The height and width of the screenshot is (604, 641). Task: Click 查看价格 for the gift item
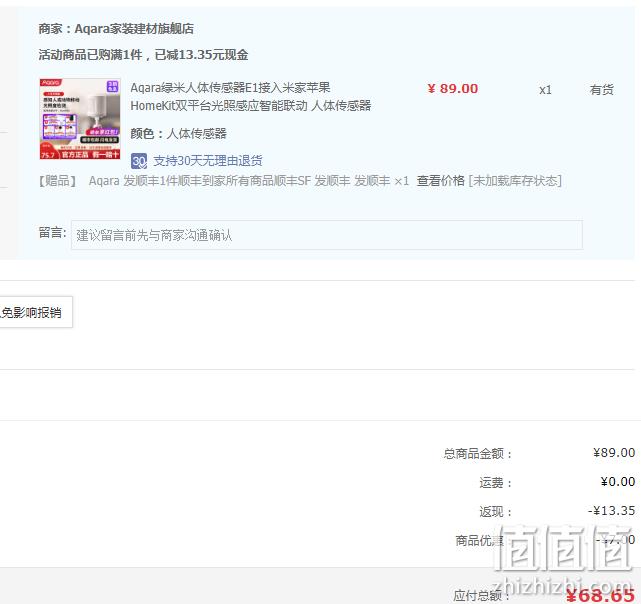click(440, 180)
